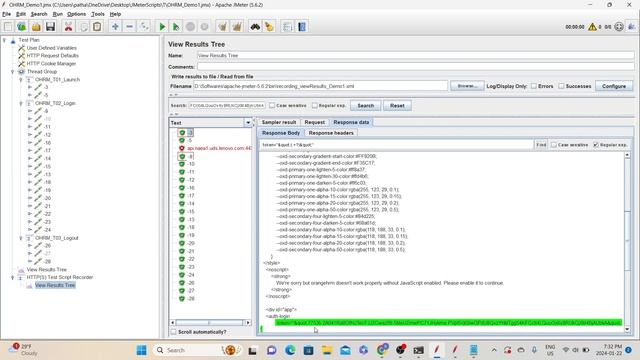640x360 pixels.
Task: Paste element toolbar icon
Action: click(97, 27)
